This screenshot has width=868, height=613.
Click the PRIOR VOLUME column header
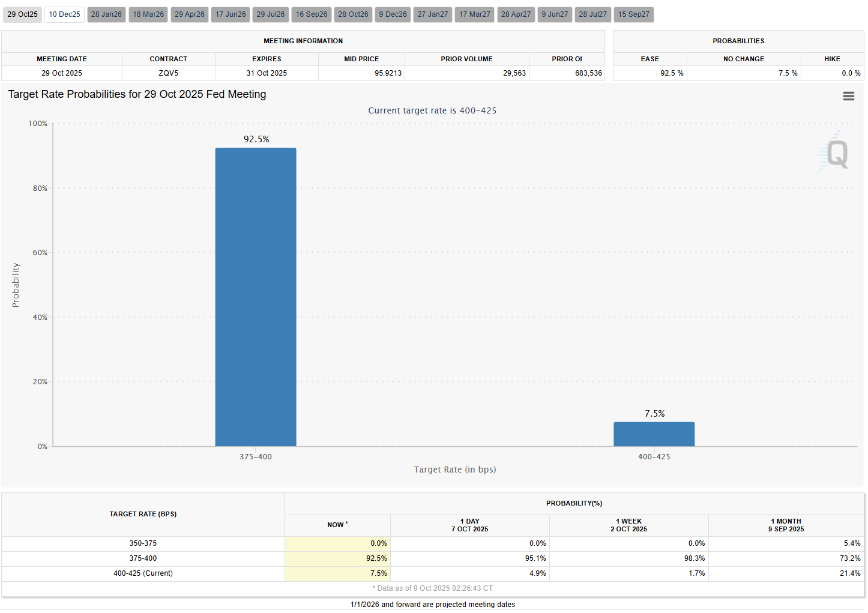click(x=467, y=59)
